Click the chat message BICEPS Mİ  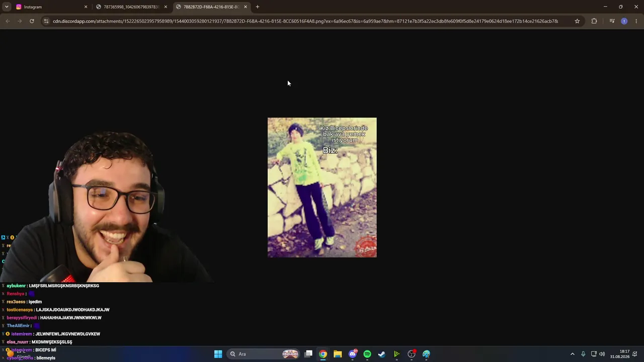[x=46, y=350]
